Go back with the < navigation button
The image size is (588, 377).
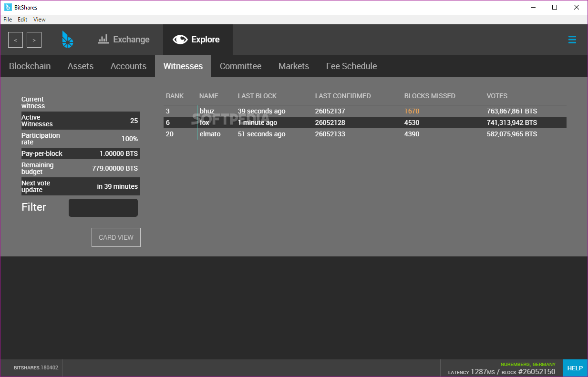click(x=15, y=40)
